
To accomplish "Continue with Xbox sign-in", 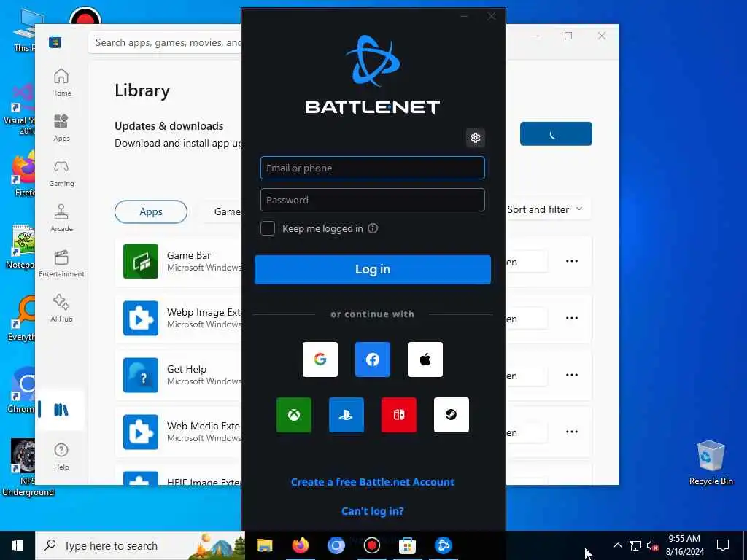I will [294, 415].
